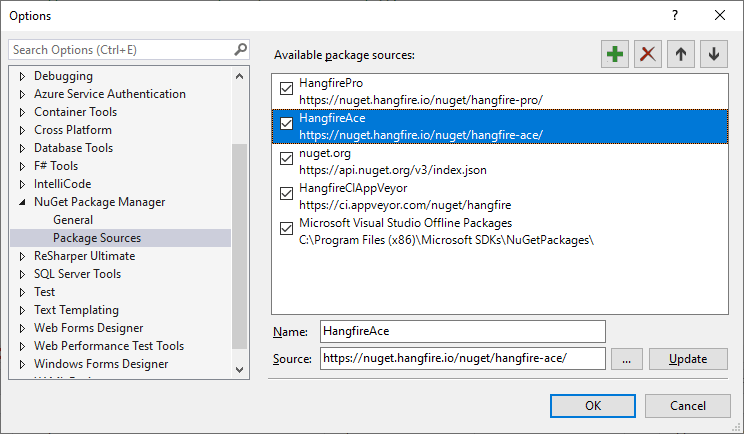Viewport: 744px width, 434px height.
Task: Expand the Windows Forms Designer node
Action: (22, 364)
